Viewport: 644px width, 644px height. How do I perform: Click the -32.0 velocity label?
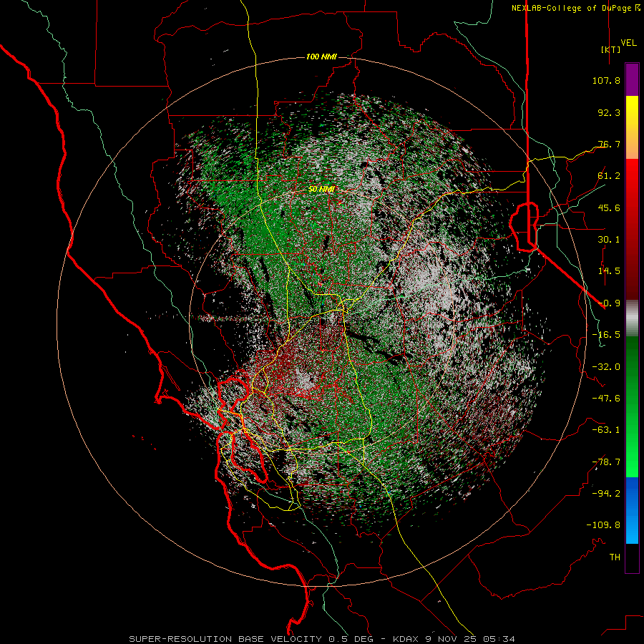pos(606,367)
